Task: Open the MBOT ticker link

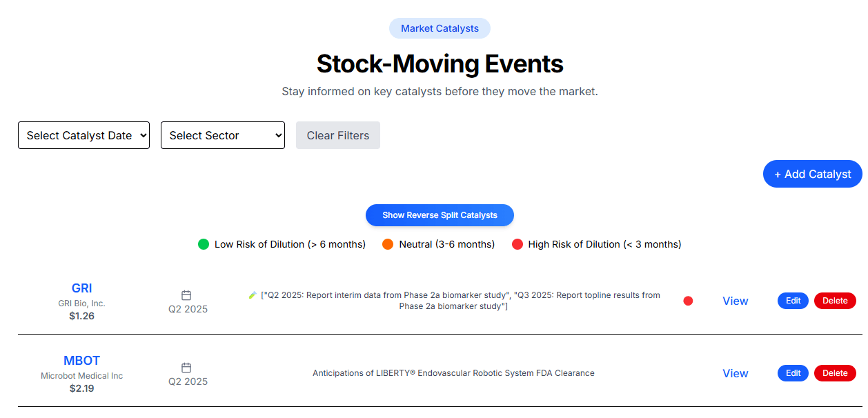Action: coord(81,361)
